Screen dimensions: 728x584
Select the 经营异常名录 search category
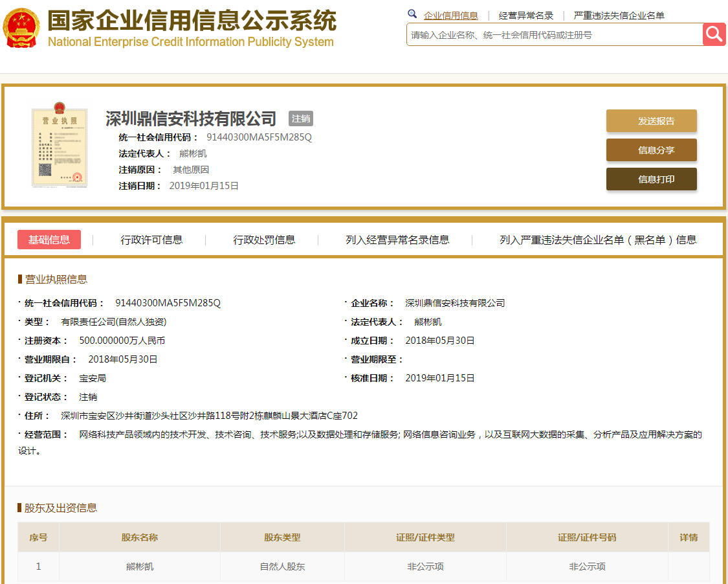(525, 16)
